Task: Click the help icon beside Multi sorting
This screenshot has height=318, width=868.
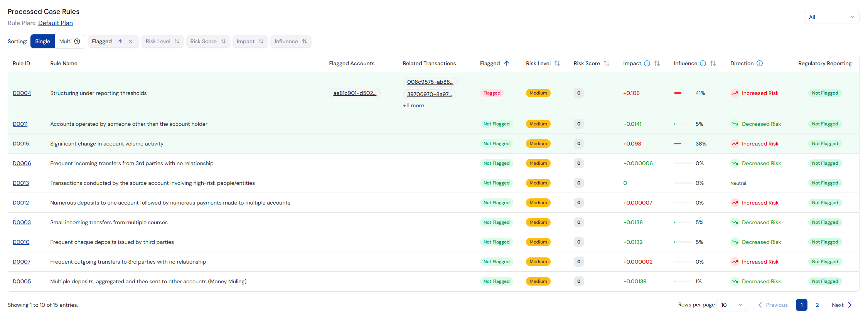Action: click(x=77, y=41)
